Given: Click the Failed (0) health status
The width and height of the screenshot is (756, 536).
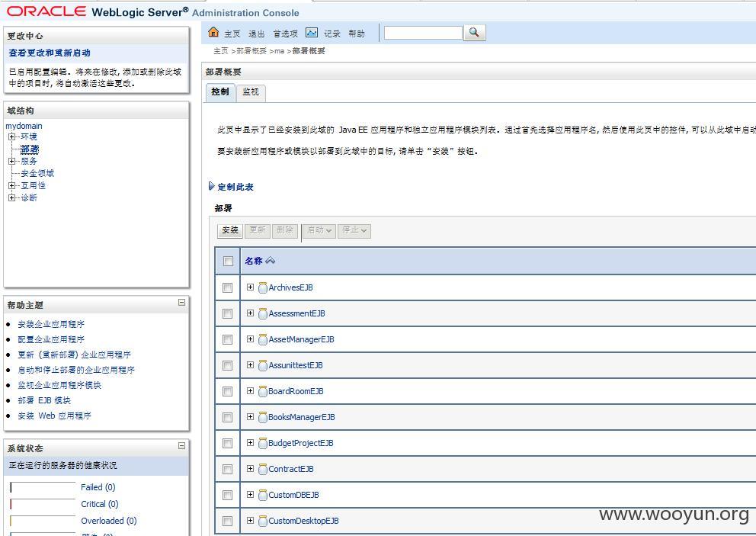Looking at the screenshot, I should pos(98,487).
